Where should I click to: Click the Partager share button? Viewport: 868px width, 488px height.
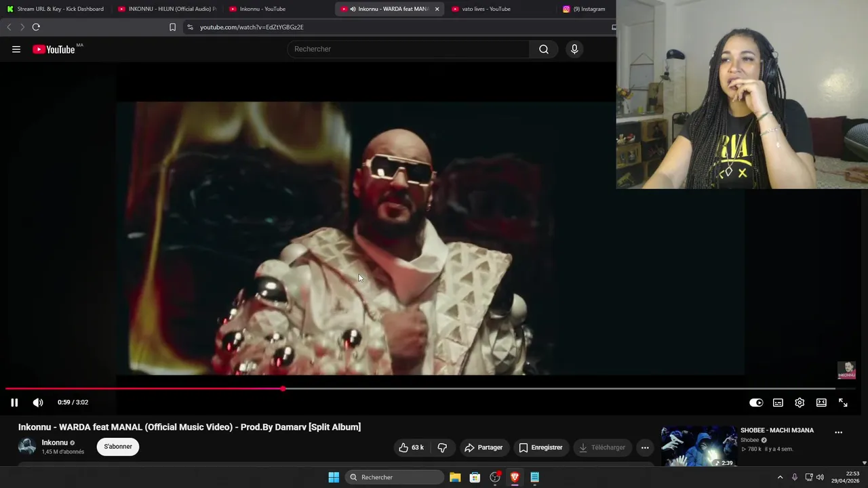pyautogui.click(x=484, y=447)
